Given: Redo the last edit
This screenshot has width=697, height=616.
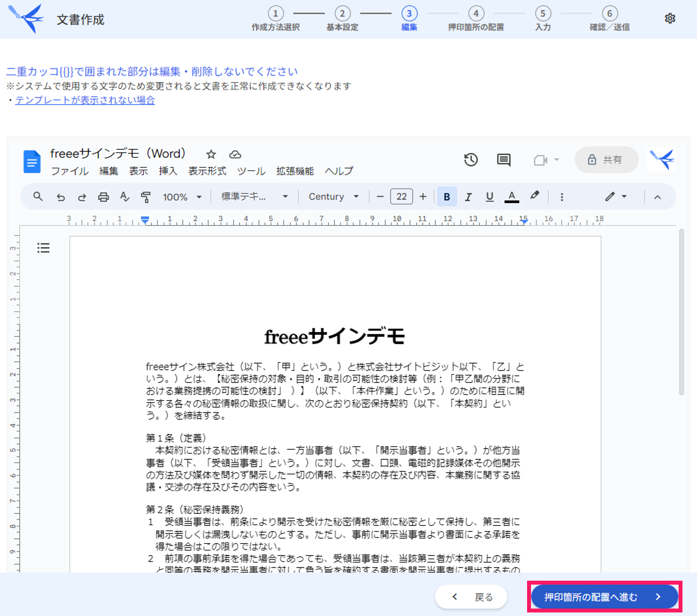Looking at the screenshot, I should (x=82, y=197).
